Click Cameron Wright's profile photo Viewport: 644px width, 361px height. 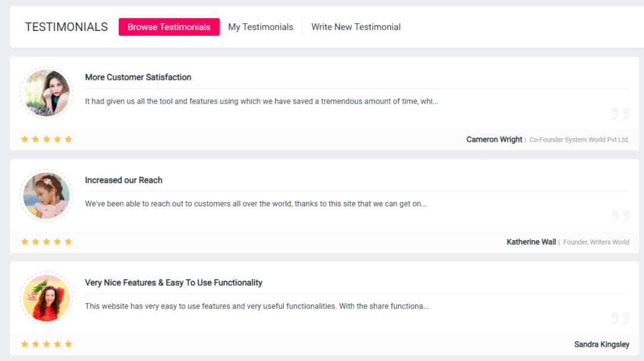point(47,93)
